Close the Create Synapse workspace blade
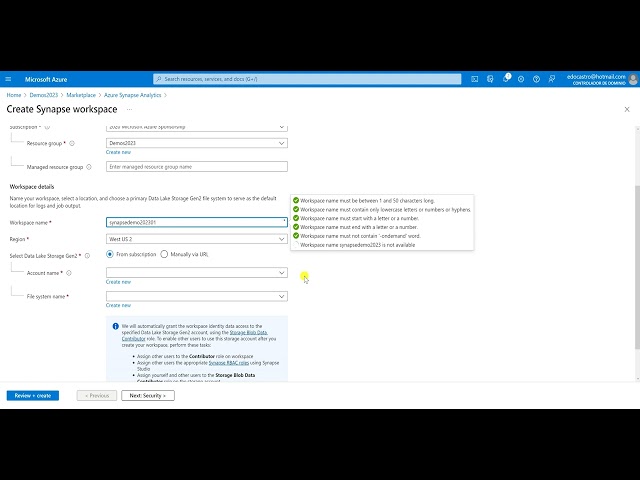 (627, 109)
